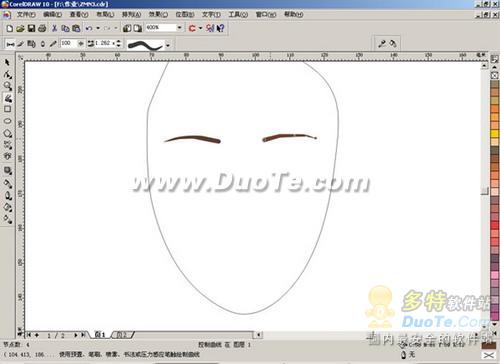Click the vertical scrollbar up arrow
500x364 pixels.
coord(485,66)
